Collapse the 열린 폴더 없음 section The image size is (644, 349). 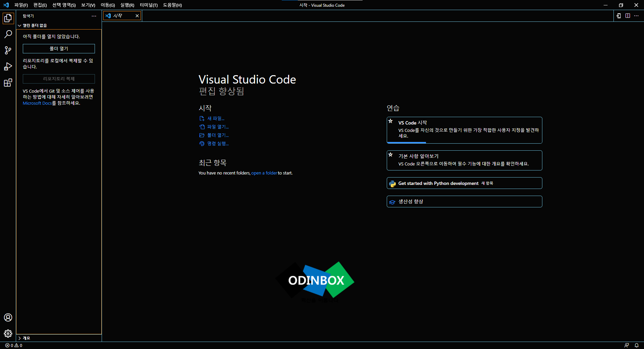pos(59,26)
